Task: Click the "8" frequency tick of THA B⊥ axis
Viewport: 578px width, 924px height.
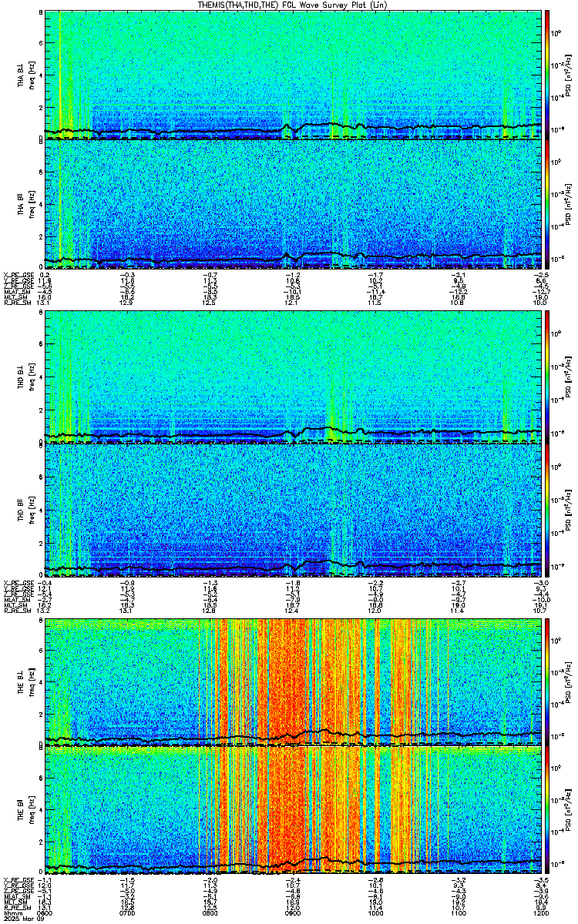Action: [x=40, y=14]
